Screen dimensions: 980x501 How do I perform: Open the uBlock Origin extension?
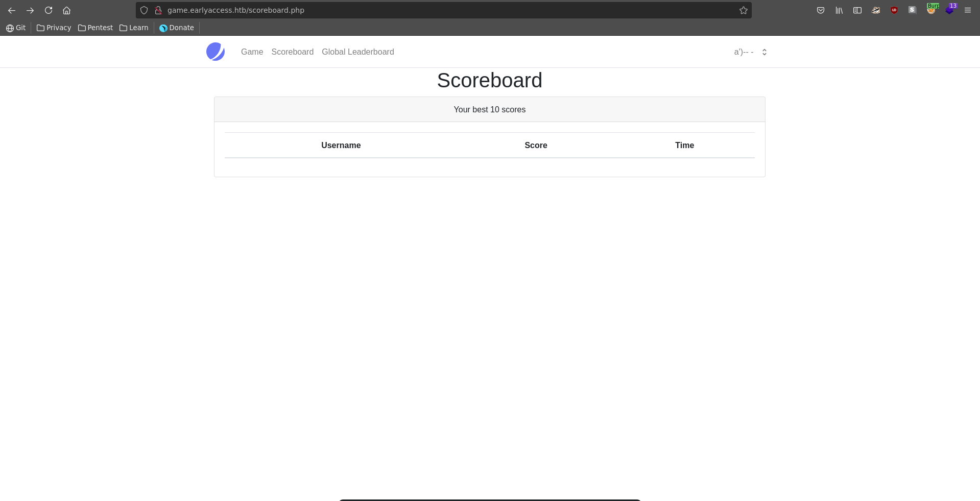coord(894,10)
